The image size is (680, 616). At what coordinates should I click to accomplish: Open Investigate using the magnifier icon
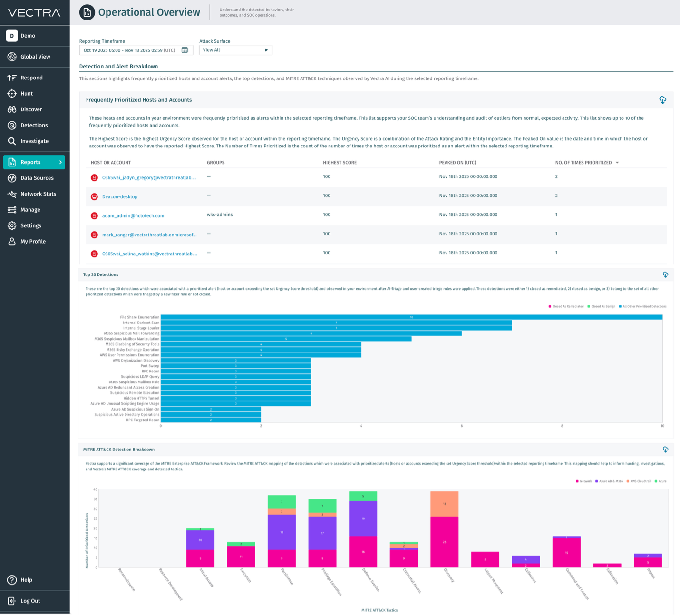coord(12,141)
